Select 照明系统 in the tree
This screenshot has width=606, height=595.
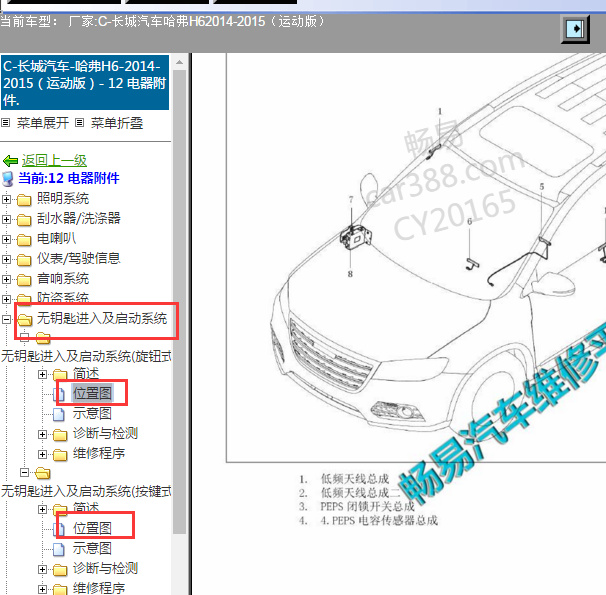pos(63,199)
